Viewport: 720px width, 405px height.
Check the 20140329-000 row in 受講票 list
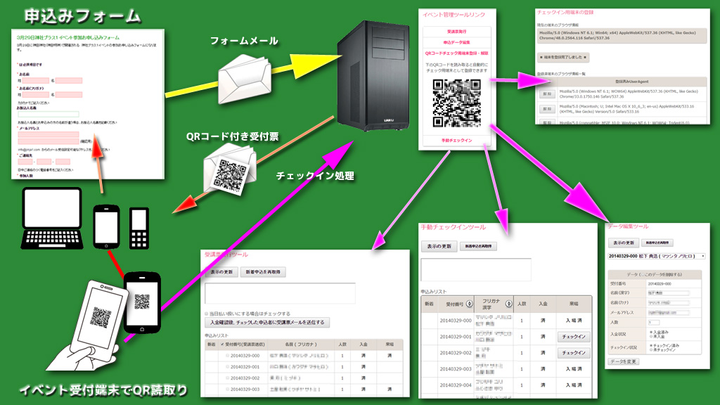pyautogui.click(x=228, y=355)
